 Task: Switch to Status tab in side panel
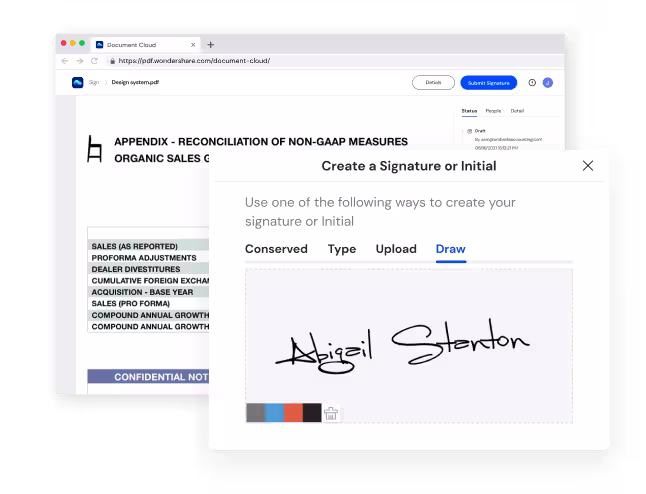coord(469,111)
